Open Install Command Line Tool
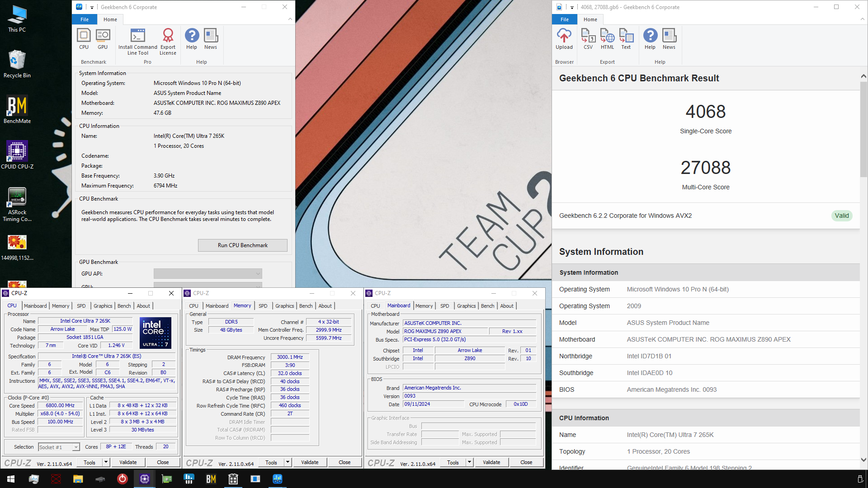868x488 pixels. 138,42
